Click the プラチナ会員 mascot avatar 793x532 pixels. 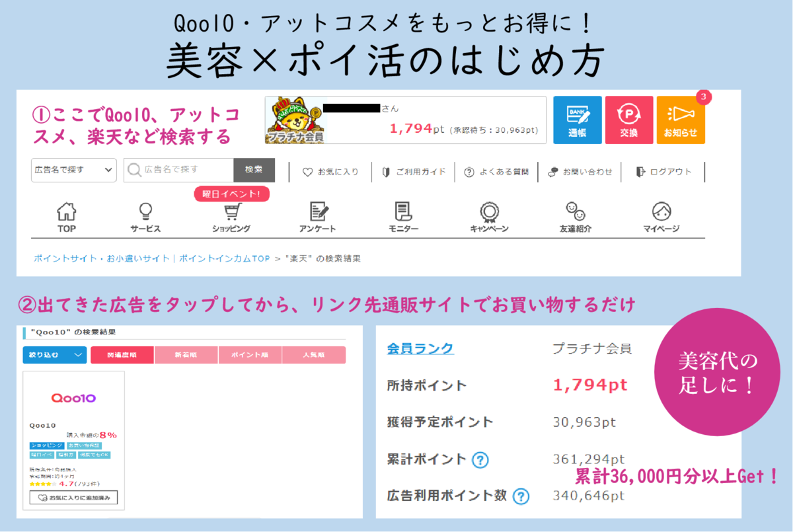[x=295, y=120]
